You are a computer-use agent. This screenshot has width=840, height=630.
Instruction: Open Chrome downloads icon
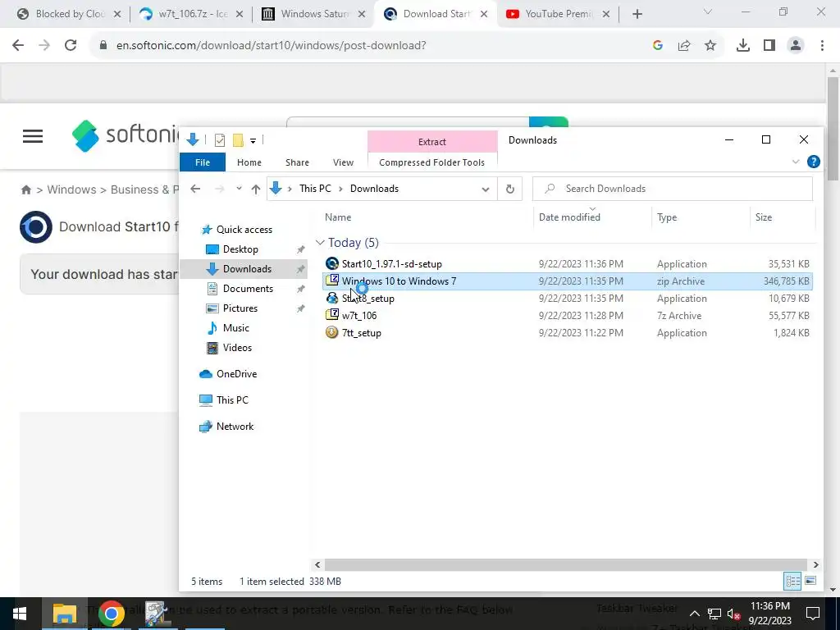click(742, 46)
